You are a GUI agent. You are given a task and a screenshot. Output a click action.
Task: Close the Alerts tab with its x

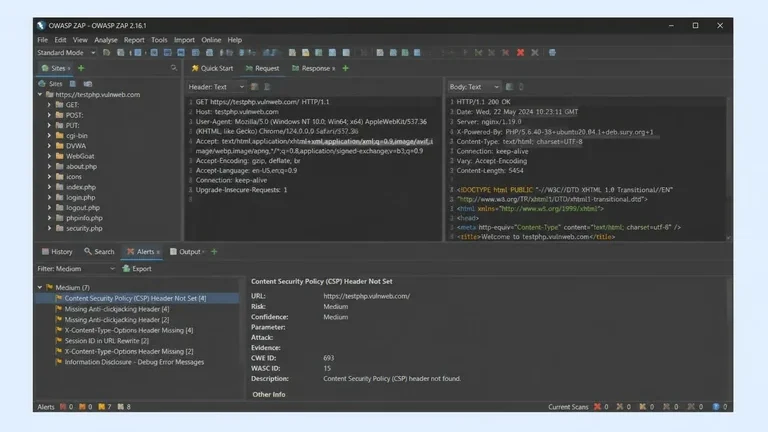pos(158,252)
